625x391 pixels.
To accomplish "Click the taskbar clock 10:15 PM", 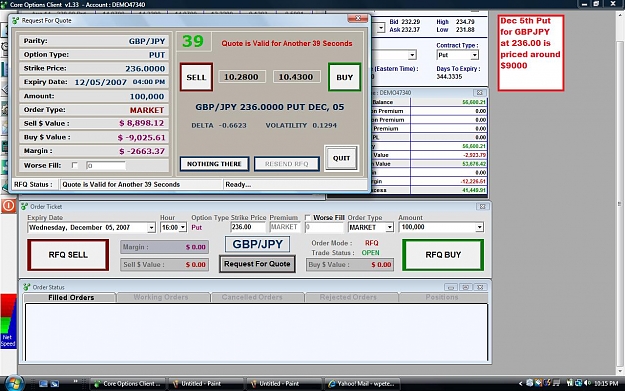I will tap(607, 384).
